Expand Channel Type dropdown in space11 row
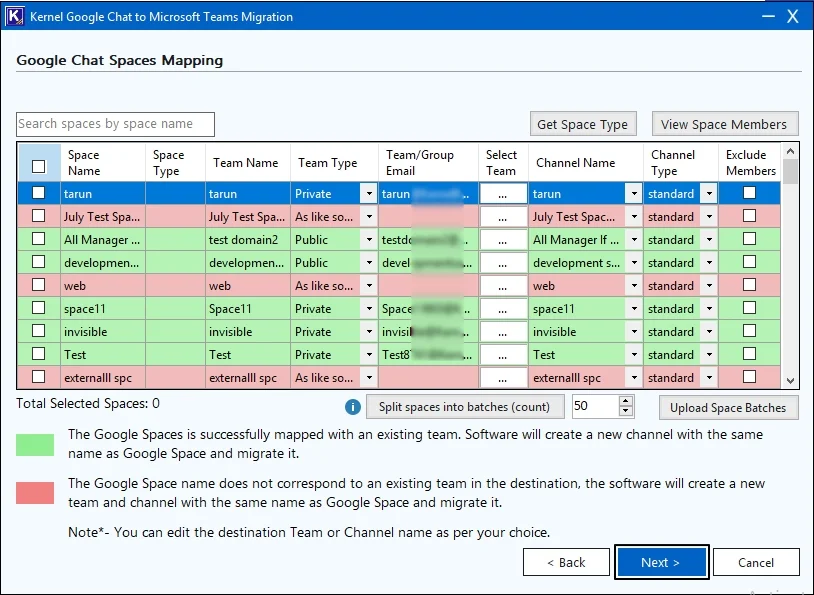This screenshot has width=814, height=595. pos(709,309)
